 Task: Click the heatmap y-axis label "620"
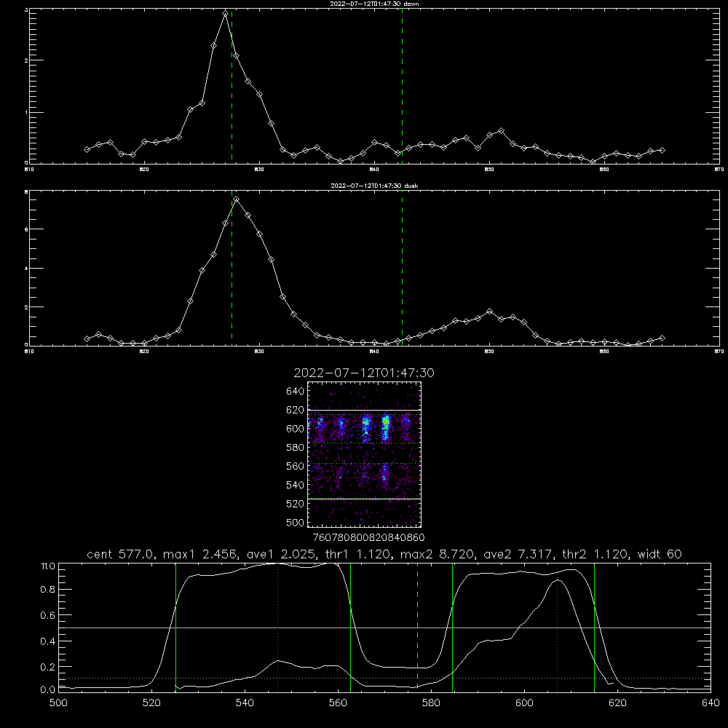click(296, 410)
